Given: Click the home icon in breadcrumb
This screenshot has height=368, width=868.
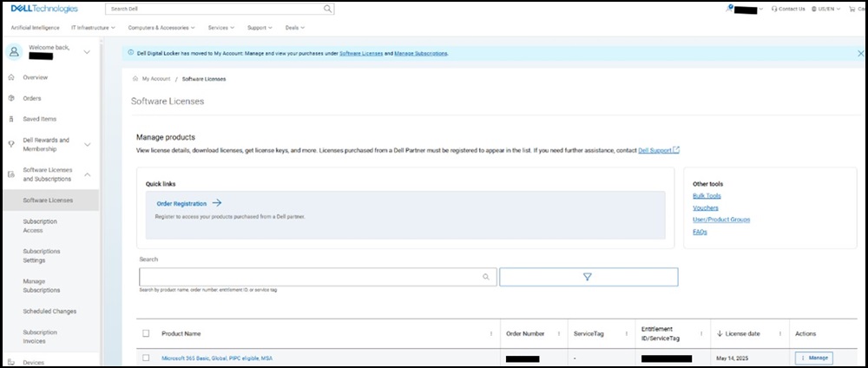Looking at the screenshot, I should pyautogui.click(x=135, y=78).
